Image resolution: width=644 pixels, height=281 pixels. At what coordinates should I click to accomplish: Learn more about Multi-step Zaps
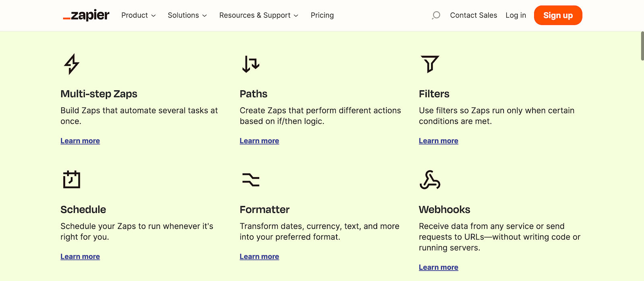pos(80,141)
